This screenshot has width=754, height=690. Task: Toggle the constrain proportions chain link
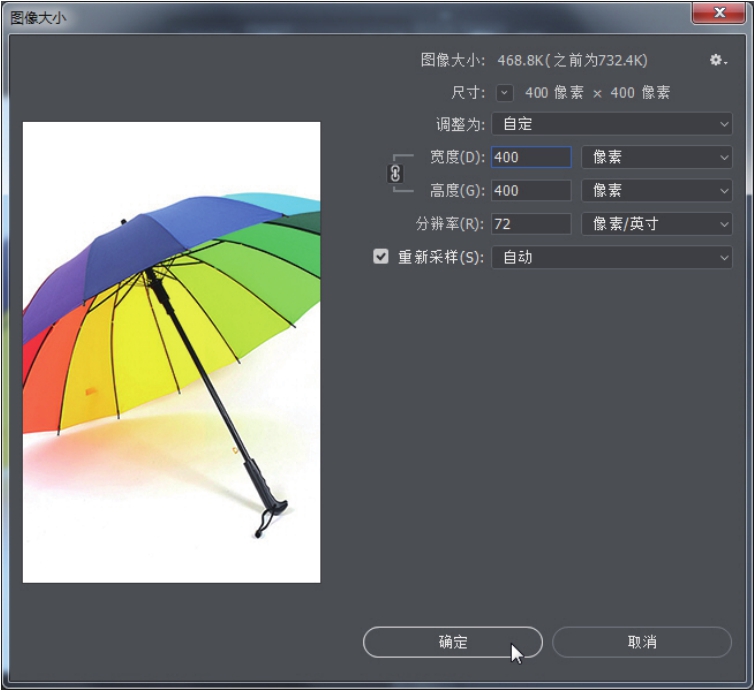[x=395, y=174]
